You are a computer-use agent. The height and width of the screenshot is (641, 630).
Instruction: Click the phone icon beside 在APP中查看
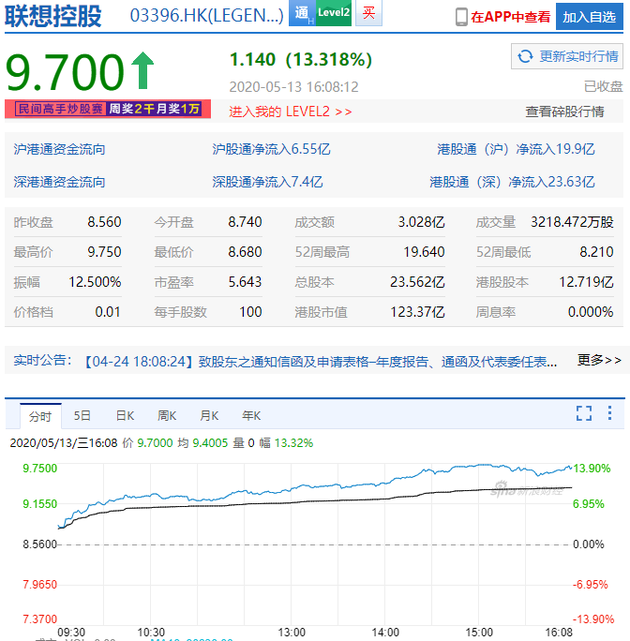tap(462, 17)
